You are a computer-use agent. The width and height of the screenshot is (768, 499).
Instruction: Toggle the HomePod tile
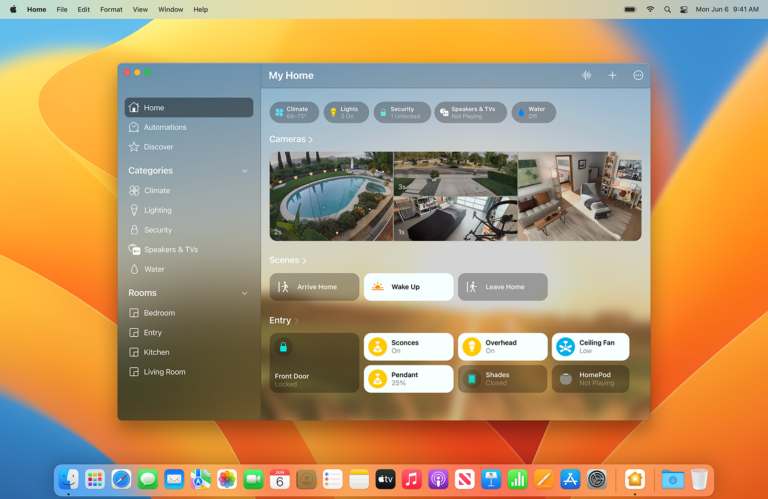coord(590,379)
